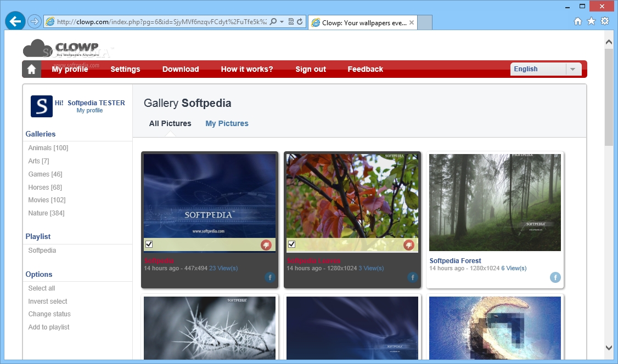Open Settings in the red menu
This screenshot has width=618, height=364.
(125, 69)
